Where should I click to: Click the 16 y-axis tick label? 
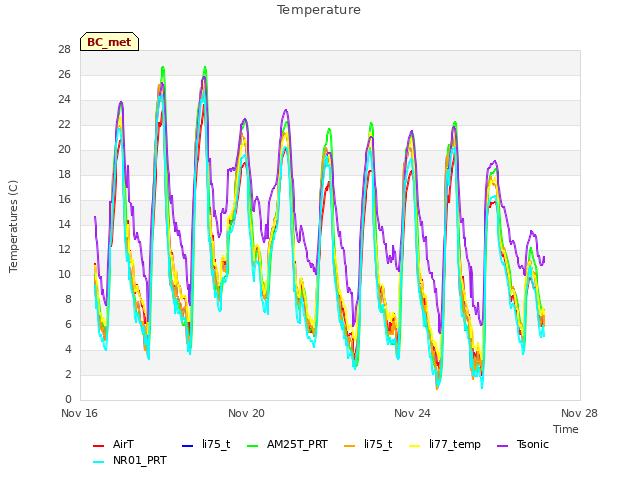pos(64,200)
